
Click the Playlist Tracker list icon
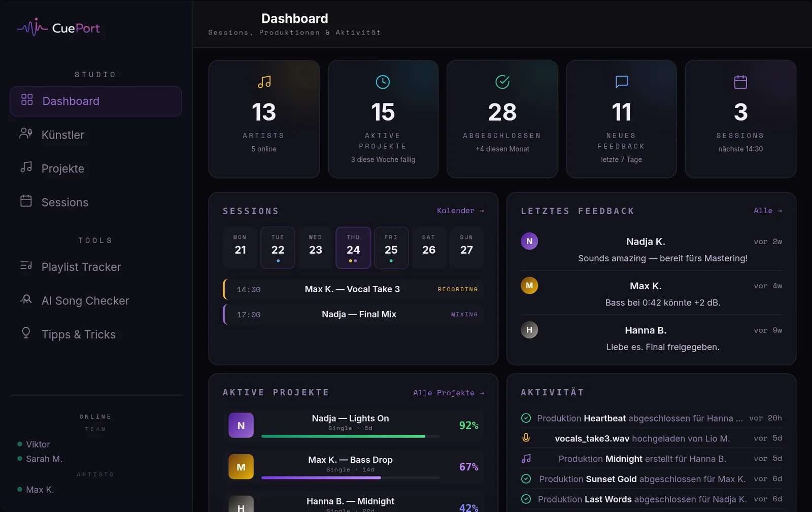26,265
